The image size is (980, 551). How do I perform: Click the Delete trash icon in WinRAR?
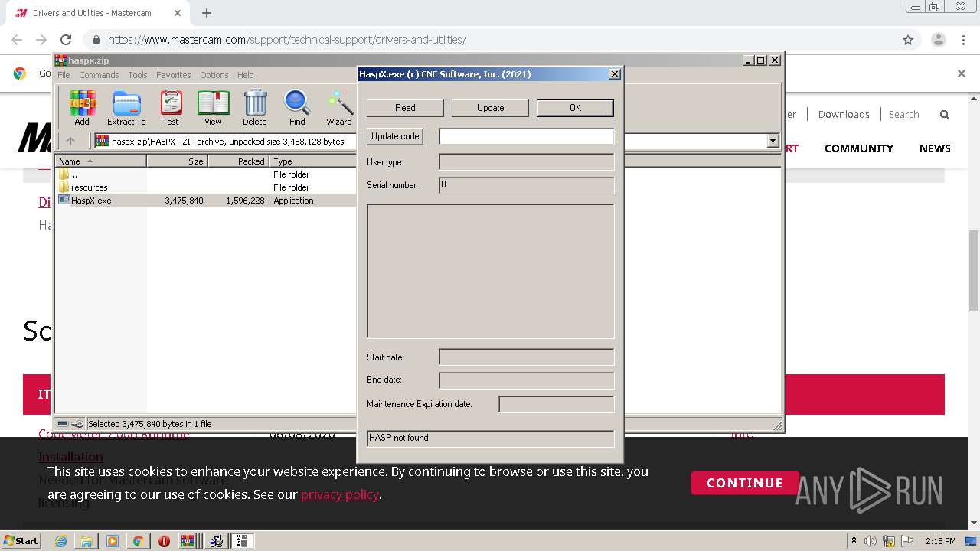[255, 108]
